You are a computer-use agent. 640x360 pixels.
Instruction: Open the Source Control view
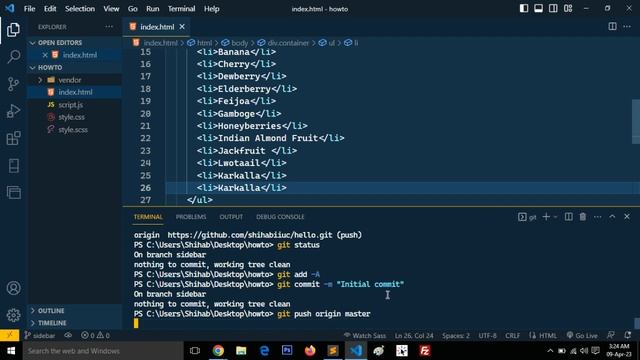tap(13, 84)
